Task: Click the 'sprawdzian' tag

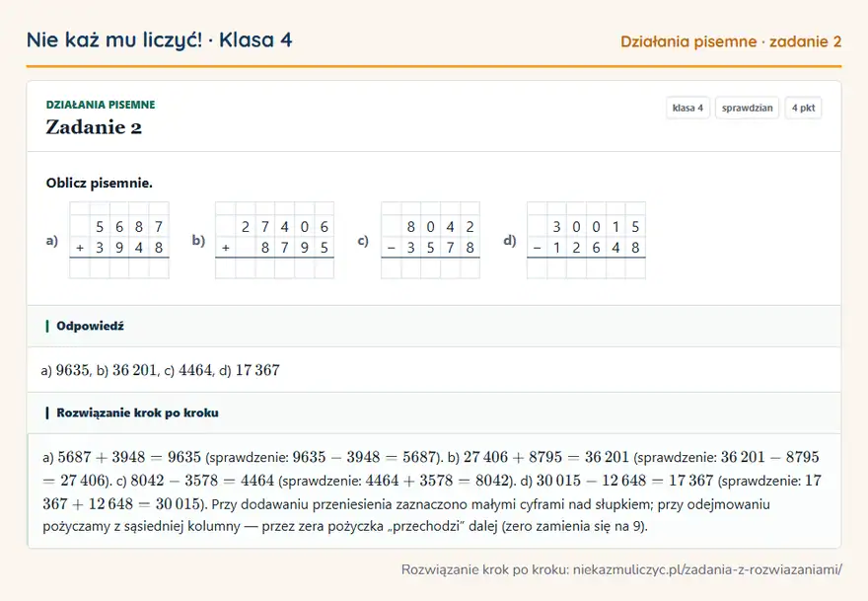Action: point(747,108)
